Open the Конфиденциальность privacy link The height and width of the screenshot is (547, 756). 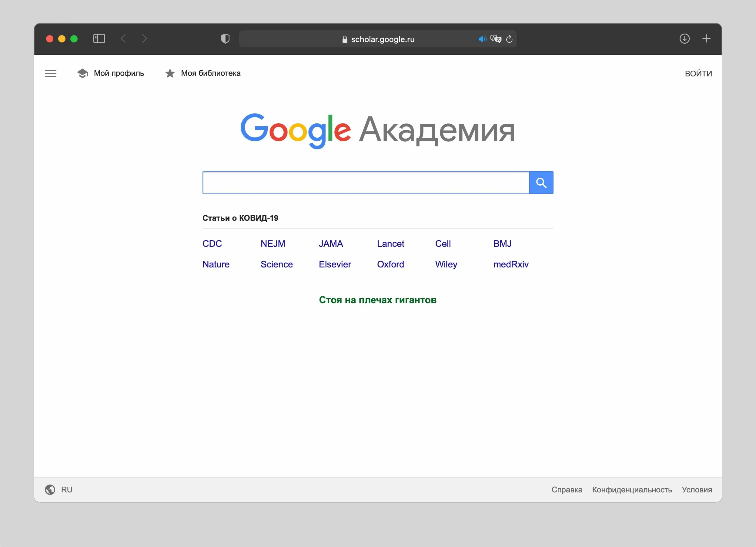[x=632, y=490]
